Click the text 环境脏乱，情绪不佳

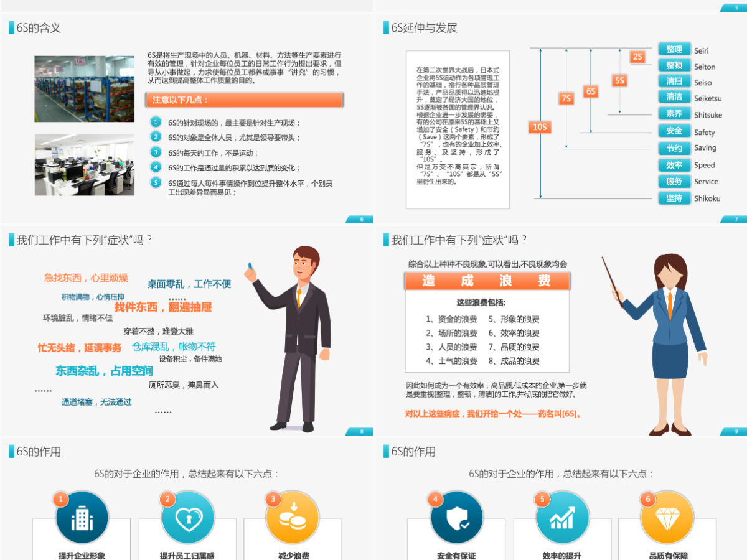(x=78, y=318)
